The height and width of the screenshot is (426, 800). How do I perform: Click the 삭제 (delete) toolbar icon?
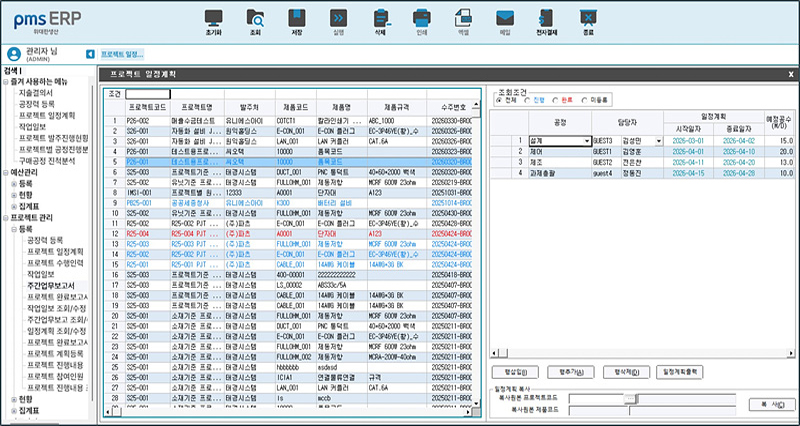tap(379, 19)
